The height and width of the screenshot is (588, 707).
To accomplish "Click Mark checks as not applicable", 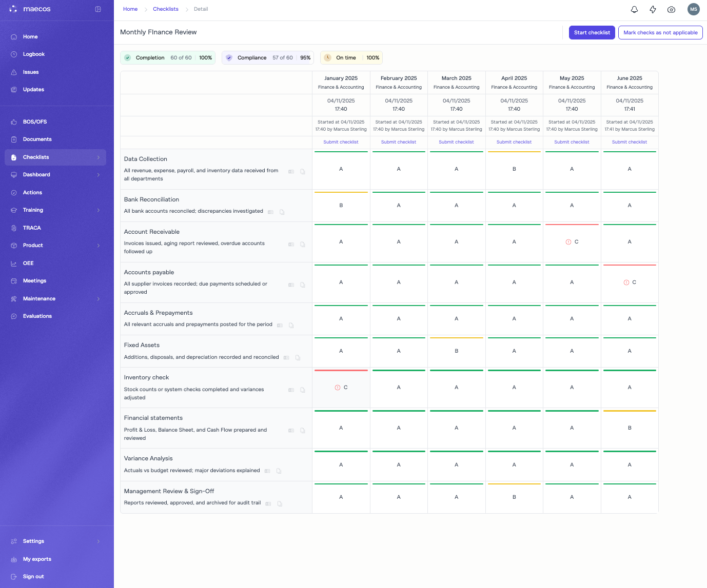I will pos(660,33).
